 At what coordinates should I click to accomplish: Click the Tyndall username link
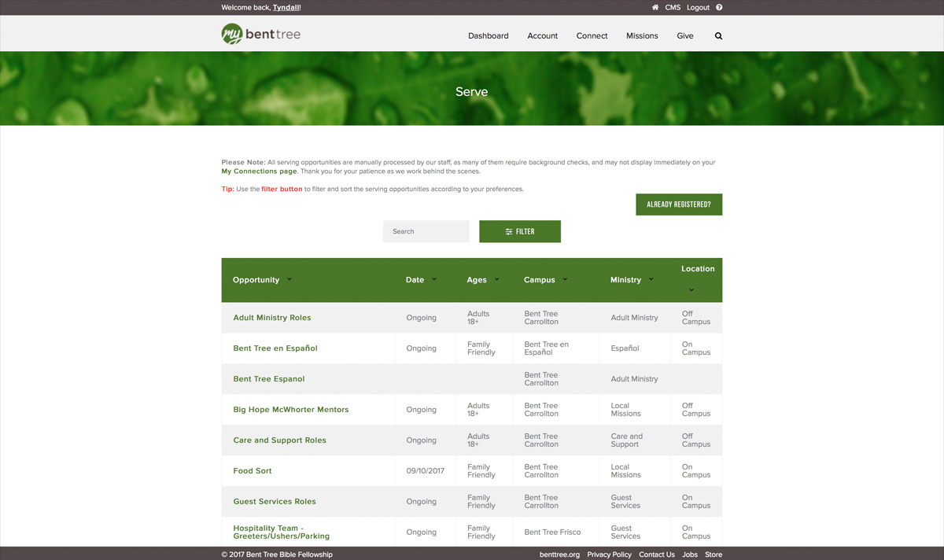[x=286, y=7]
